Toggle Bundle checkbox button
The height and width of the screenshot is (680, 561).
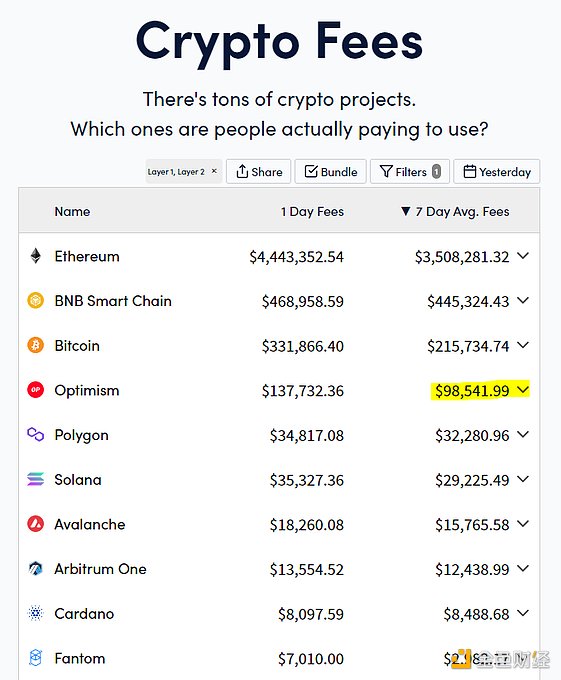click(x=331, y=172)
